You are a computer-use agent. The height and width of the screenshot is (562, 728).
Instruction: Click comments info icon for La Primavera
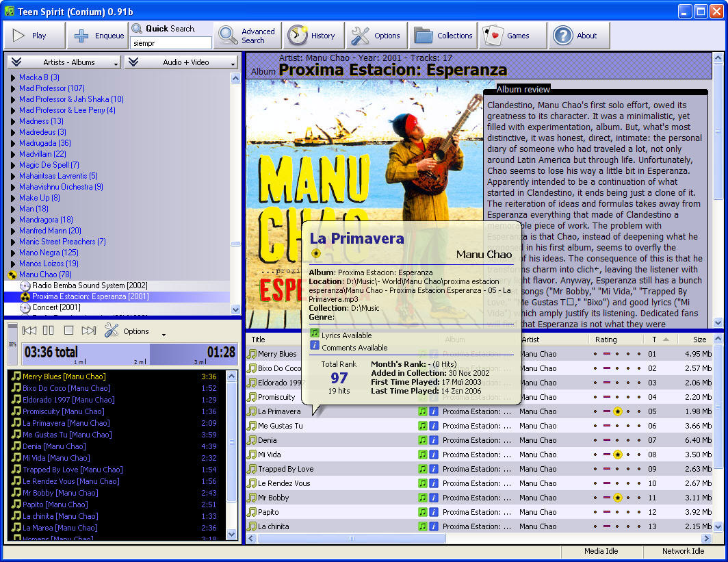pos(434,411)
